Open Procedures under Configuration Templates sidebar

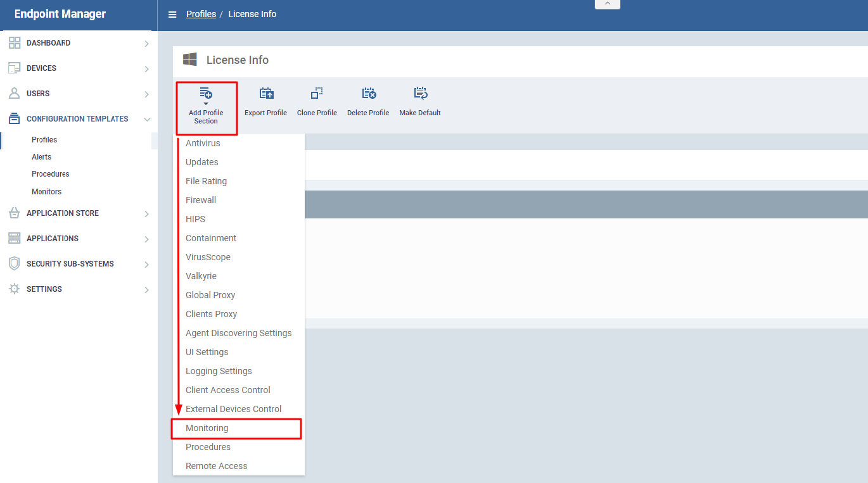51,174
